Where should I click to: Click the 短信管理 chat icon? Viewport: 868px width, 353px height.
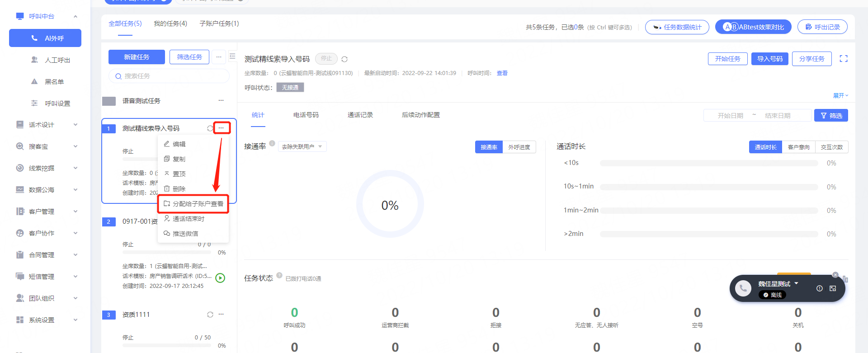20,276
